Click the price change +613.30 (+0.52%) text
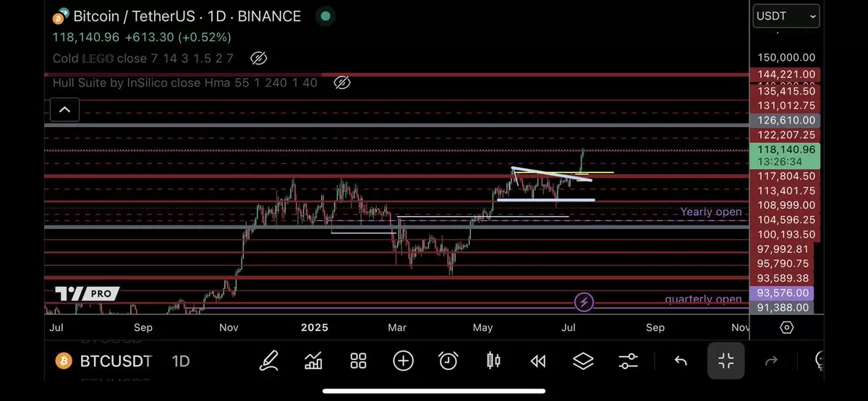The height and width of the screenshot is (401, 868). [x=178, y=37]
